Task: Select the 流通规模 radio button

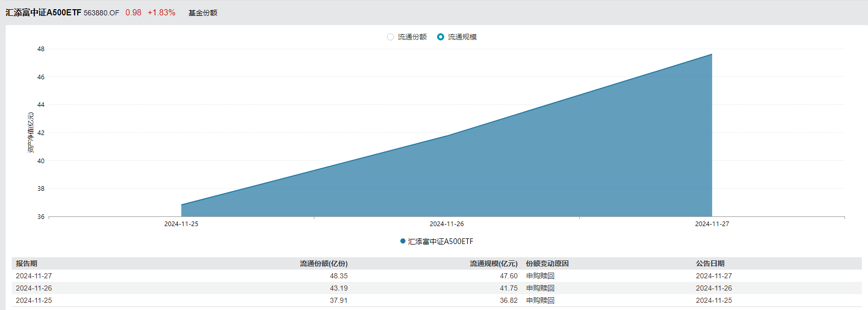Action: pyautogui.click(x=441, y=37)
